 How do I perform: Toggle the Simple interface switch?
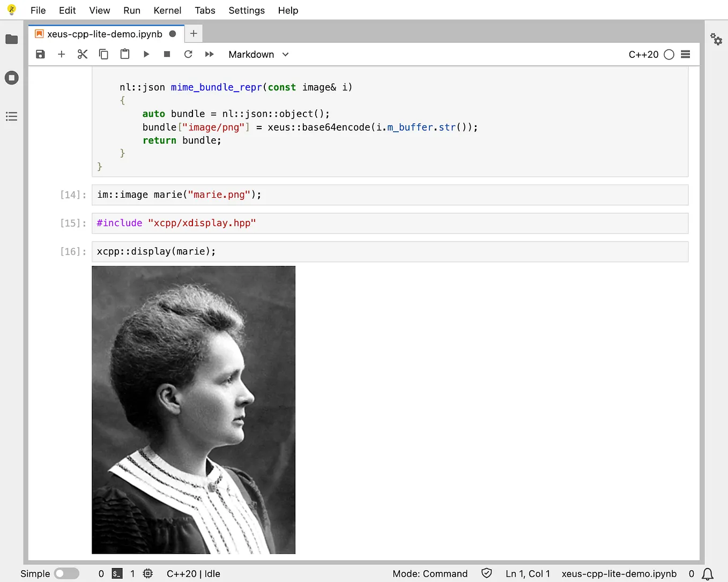pyautogui.click(x=66, y=573)
